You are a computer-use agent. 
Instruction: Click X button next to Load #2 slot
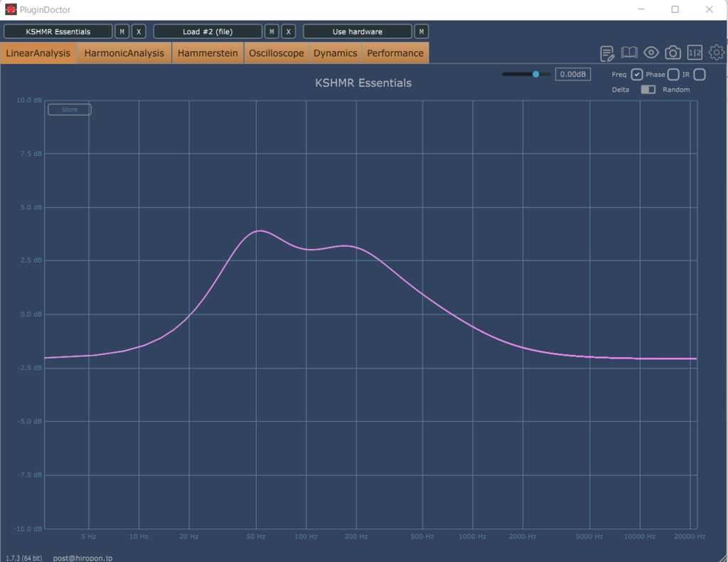click(289, 31)
